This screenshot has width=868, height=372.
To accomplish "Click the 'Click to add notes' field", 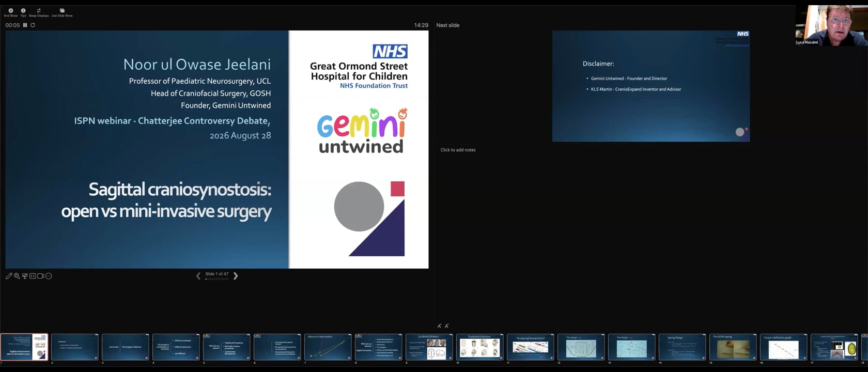I will [458, 150].
